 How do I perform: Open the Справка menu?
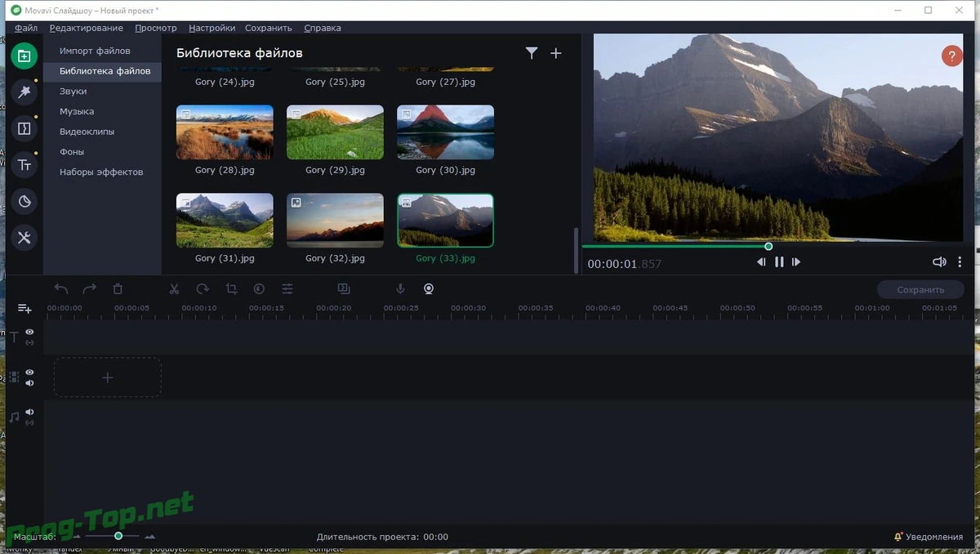click(323, 28)
